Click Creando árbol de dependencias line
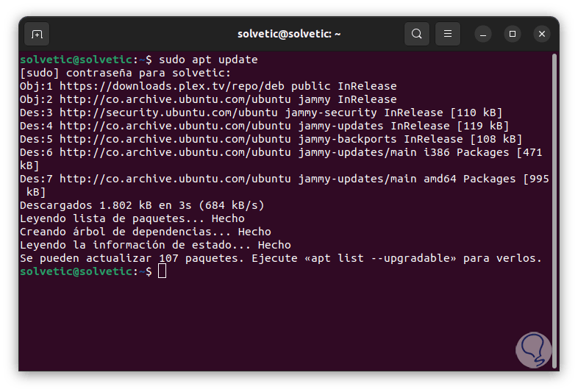 tap(146, 232)
